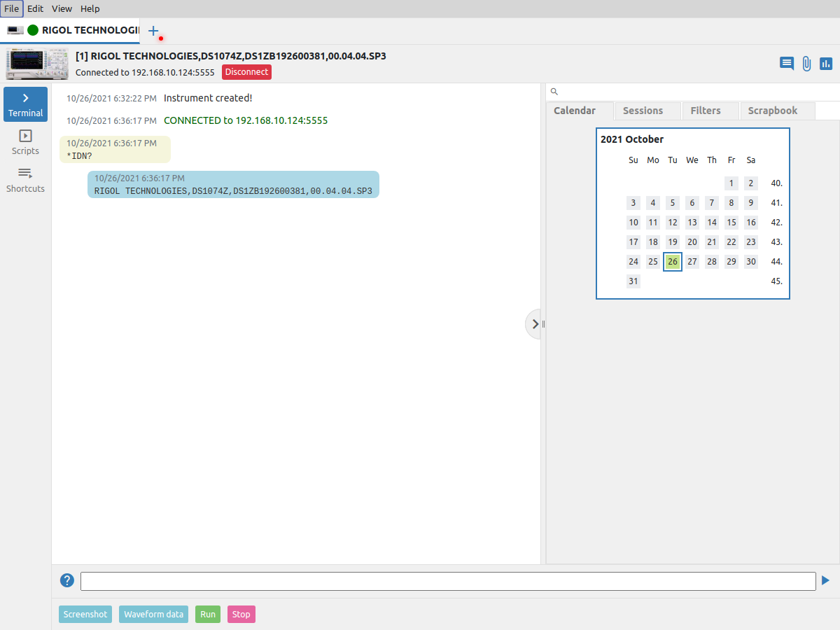Send command with the arrow icon
This screenshot has height=630, width=840.
pos(825,580)
